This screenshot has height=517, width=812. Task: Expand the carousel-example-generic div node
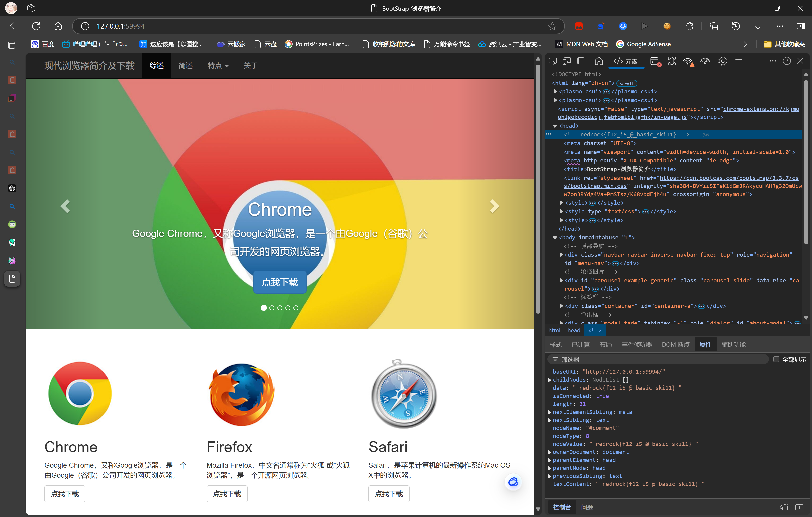[561, 280]
